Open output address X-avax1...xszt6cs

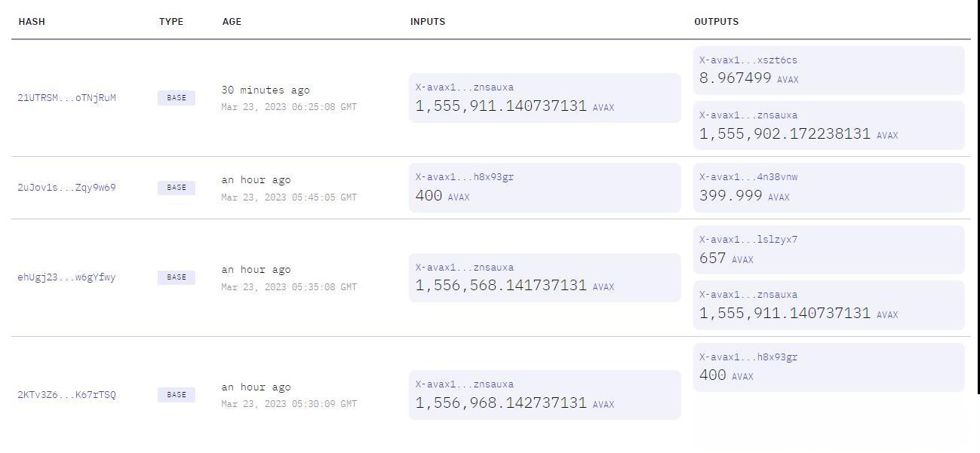[x=748, y=60]
